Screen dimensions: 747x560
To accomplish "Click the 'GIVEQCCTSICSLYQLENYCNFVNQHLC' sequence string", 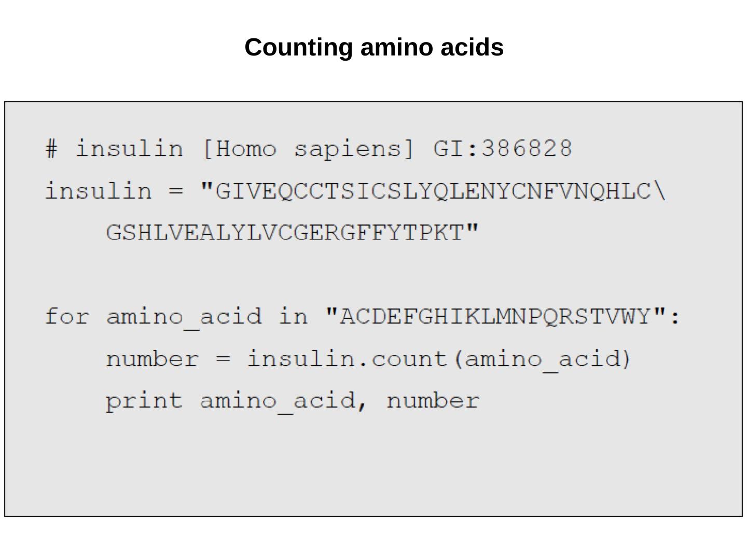I will click(433, 191).
